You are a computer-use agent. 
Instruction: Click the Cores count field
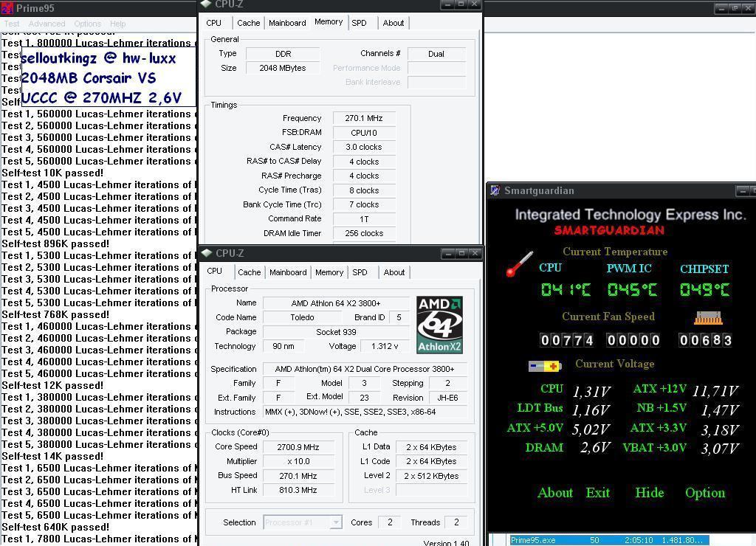pyautogui.click(x=390, y=522)
